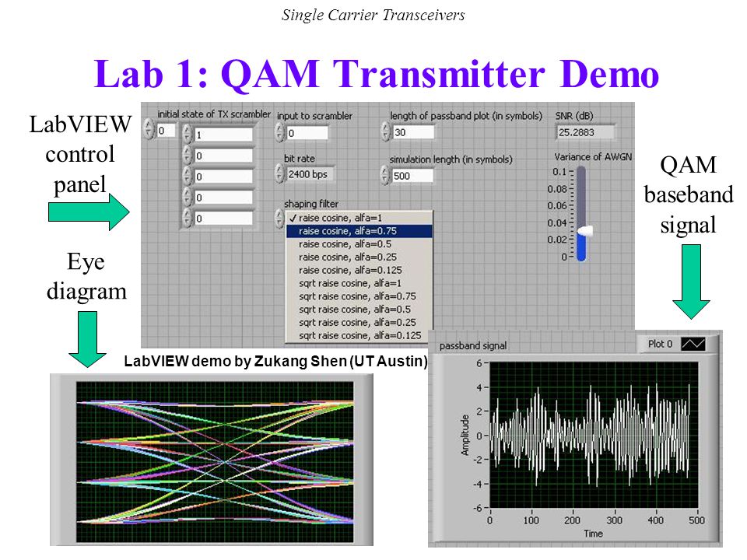The width and height of the screenshot is (747, 560).
Task: Click the passband signal graph title
Action: click(x=472, y=345)
